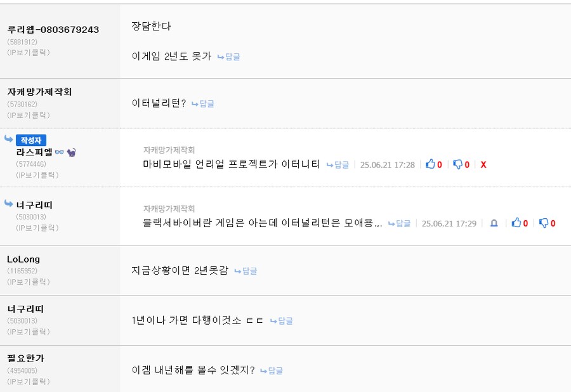The height and width of the screenshot is (392, 571).
Task: Click the timestamp 25.06.21 17:28
Action: pos(388,165)
